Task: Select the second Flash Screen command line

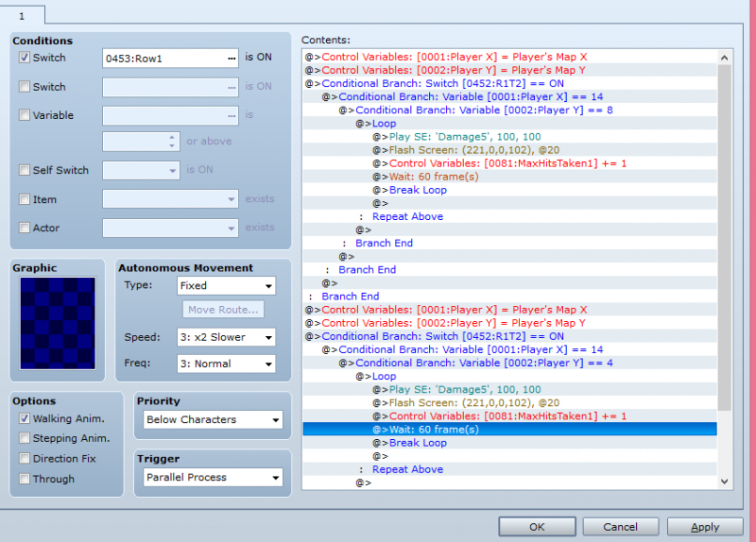Action: point(510,403)
